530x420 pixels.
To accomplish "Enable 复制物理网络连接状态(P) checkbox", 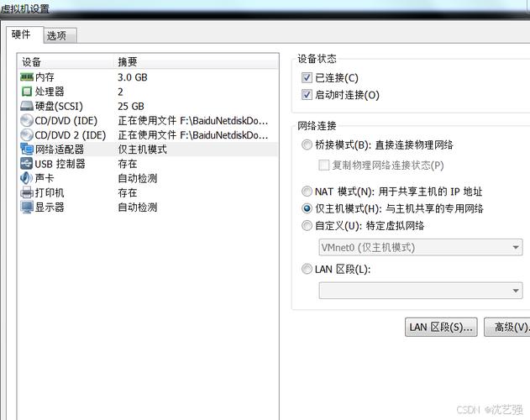I will pyautogui.click(x=324, y=165).
